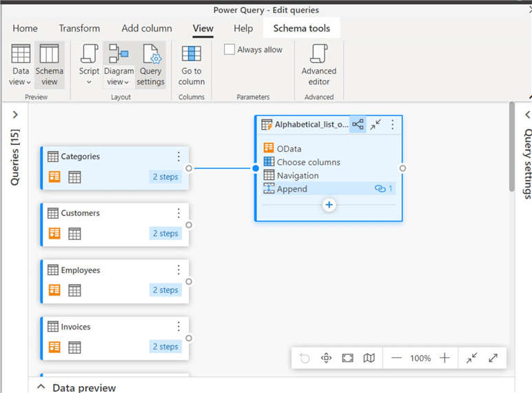This screenshot has width=532, height=393.
Task: Open the Script layout option
Action: 89,65
